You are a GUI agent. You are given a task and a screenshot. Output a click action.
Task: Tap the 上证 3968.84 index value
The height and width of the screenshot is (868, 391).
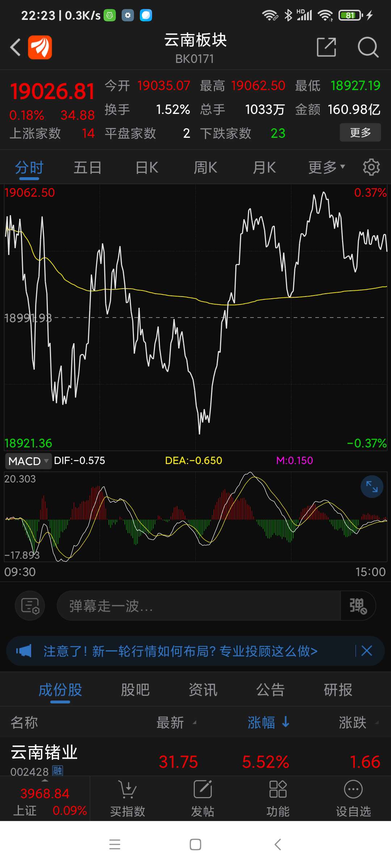[x=45, y=793]
